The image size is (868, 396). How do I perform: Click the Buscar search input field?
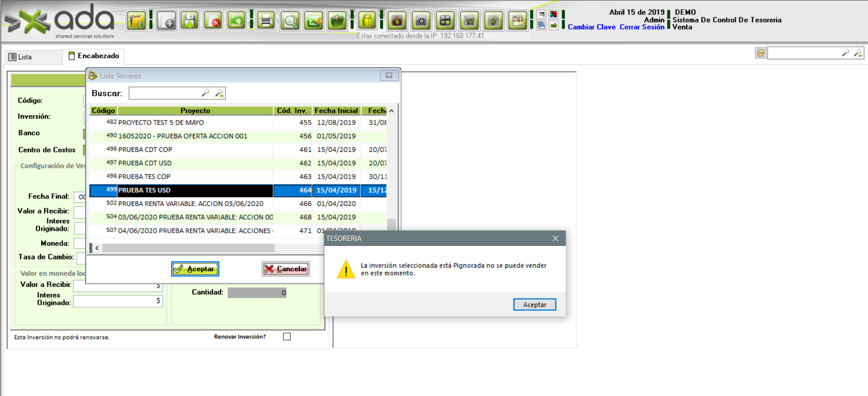pyautogui.click(x=165, y=93)
